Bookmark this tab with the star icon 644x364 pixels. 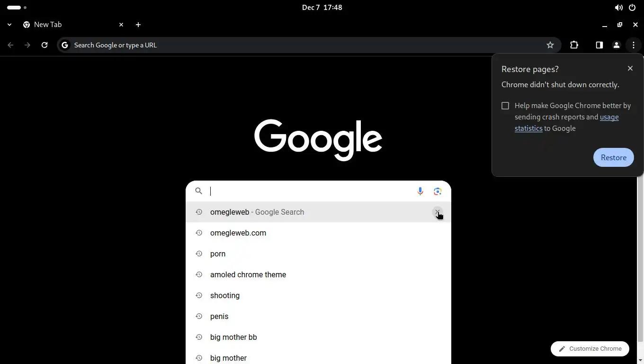(550, 45)
